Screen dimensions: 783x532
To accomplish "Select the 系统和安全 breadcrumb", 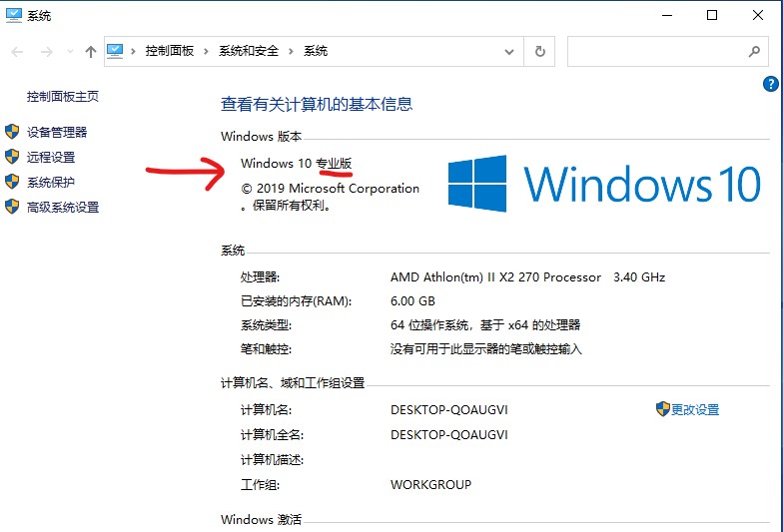I will point(249,51).
